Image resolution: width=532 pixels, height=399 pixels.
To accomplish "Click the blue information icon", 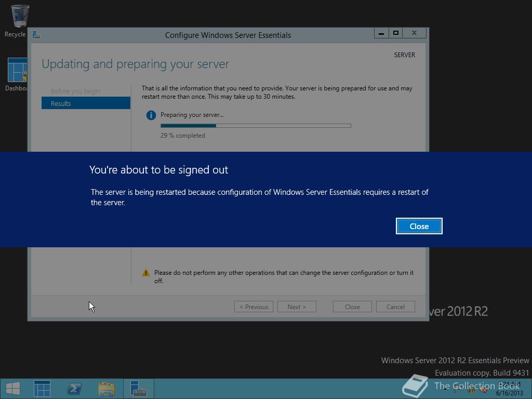I will (x=151, y=115).
